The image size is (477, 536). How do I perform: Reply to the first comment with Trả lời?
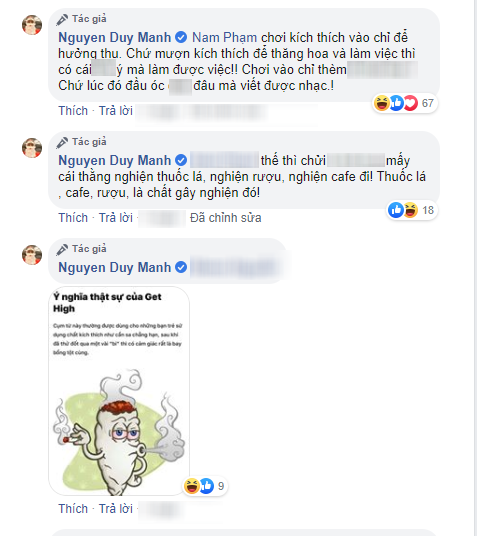pyautogui.click(x=116, y=111)
